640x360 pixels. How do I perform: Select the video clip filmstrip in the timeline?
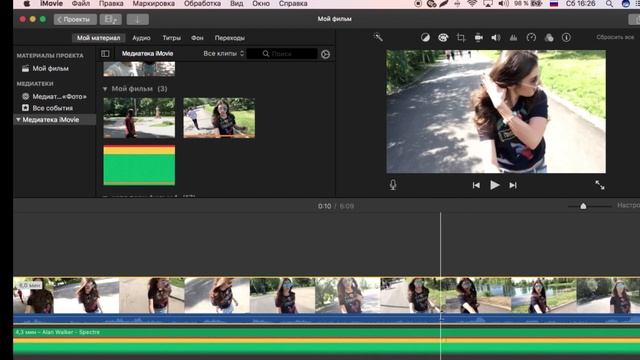pos(327,296)
